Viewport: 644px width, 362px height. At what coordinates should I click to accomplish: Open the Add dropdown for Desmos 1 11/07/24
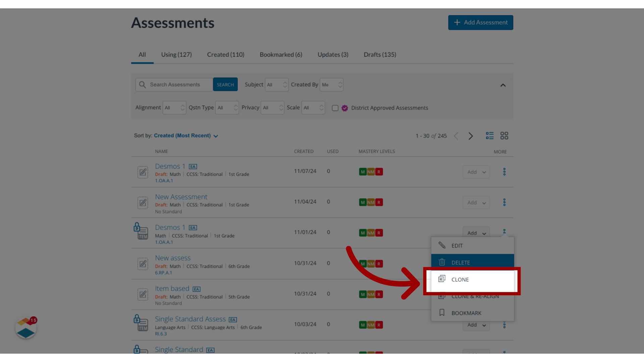476,172
